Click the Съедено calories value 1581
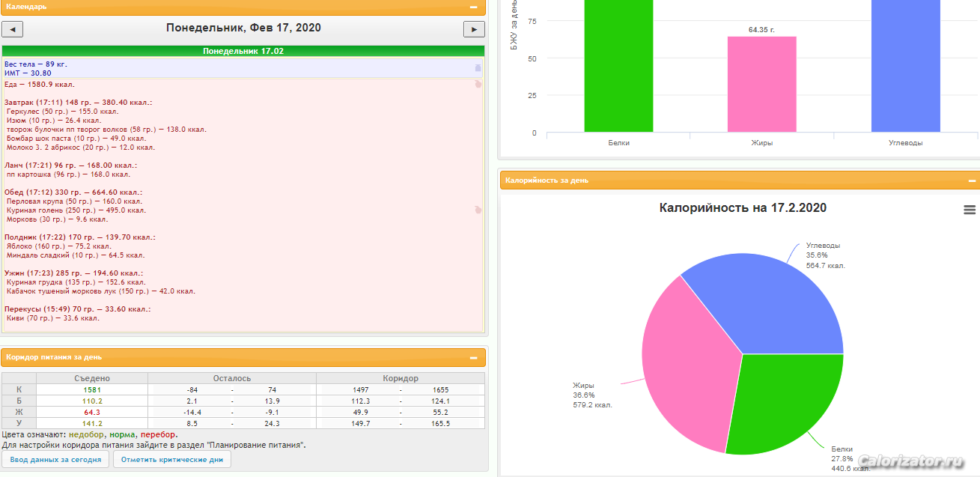This screenshot has width=980, height=477. (91, 389)
